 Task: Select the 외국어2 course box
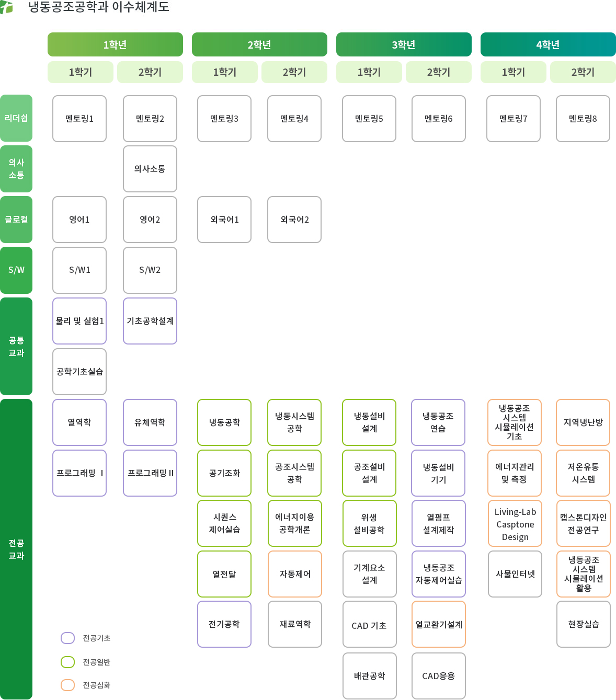click(294, 220)
